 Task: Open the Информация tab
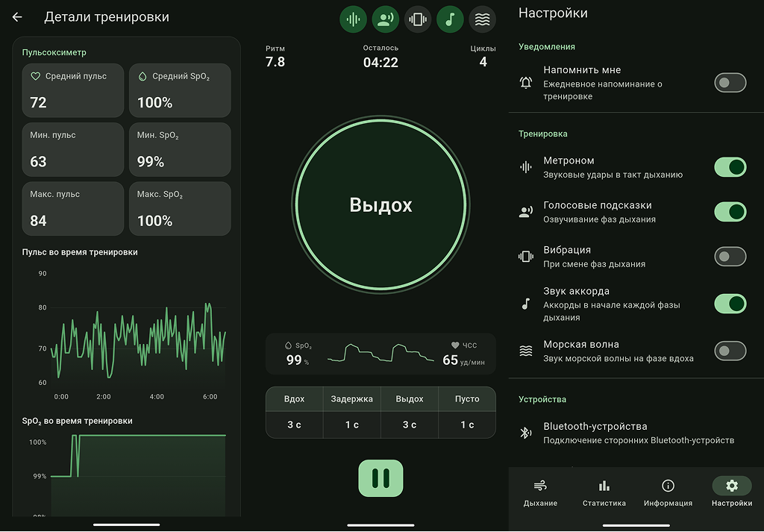[x=668, y=493]
